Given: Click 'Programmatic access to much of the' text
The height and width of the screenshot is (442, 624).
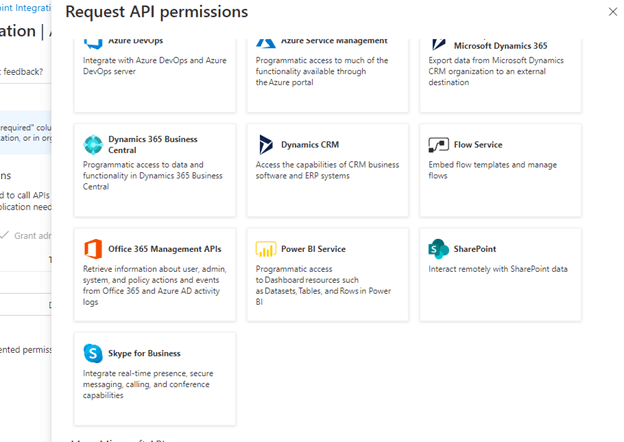Looking at the screenshot, I should [322, 60].
